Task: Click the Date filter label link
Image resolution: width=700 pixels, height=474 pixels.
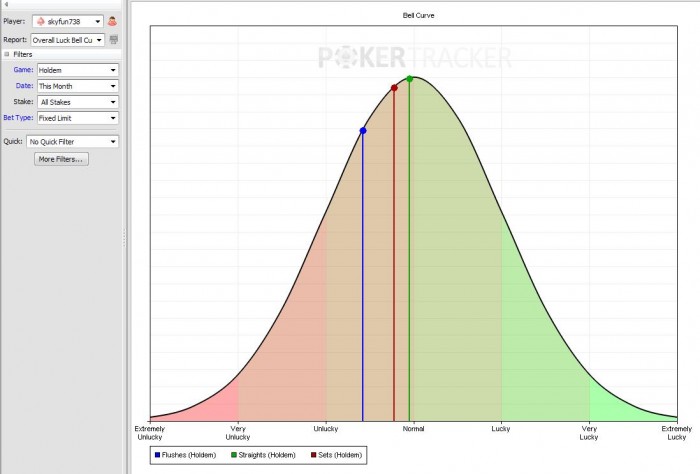Action: point(25,86)
